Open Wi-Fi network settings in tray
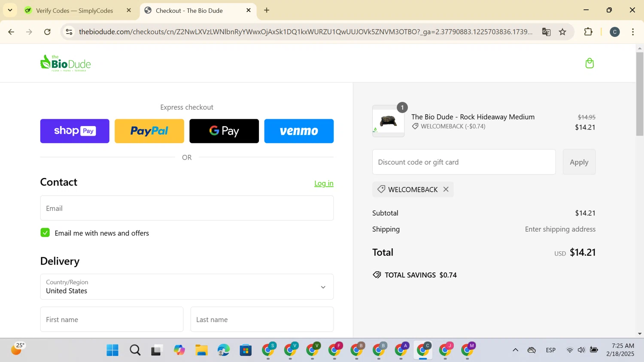644x362 pixels. 570,350
